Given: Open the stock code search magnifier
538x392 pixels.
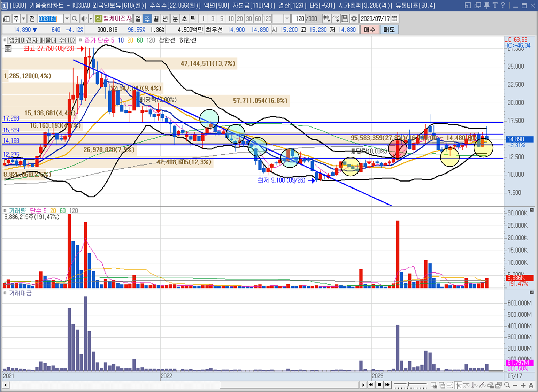Looking at the screenshot, I should [x=75, y=18].
